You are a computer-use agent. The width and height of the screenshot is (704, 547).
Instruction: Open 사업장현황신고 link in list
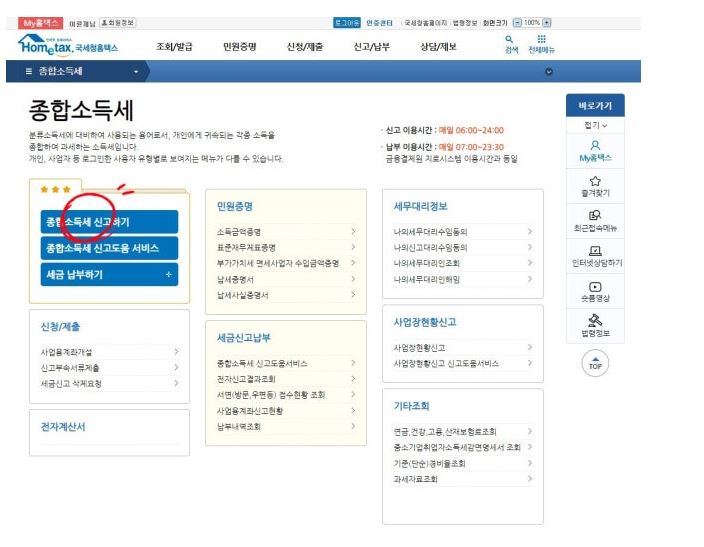click(419, 348)
